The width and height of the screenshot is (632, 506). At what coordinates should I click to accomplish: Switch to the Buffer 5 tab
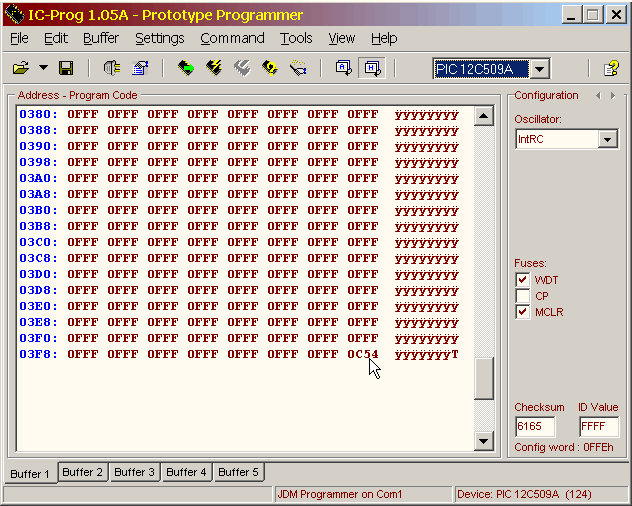239,472
